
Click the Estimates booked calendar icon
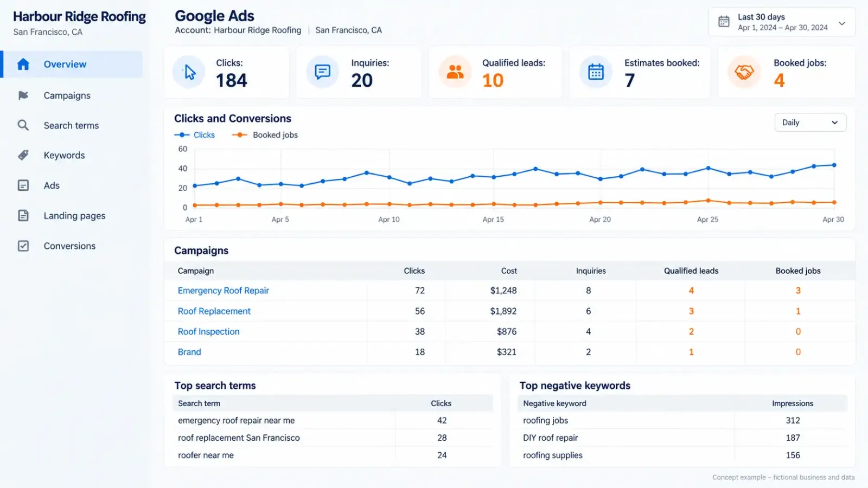click(x=596, y=72)
